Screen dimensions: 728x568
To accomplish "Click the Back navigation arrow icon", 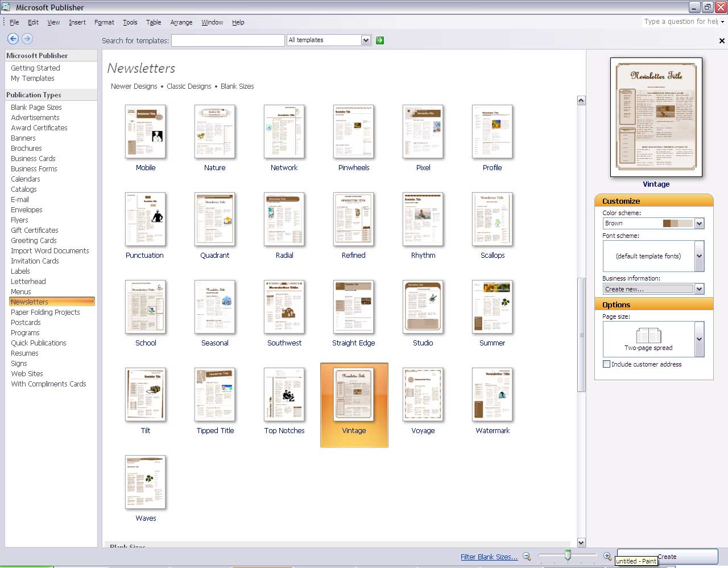I will coord(13,39).
